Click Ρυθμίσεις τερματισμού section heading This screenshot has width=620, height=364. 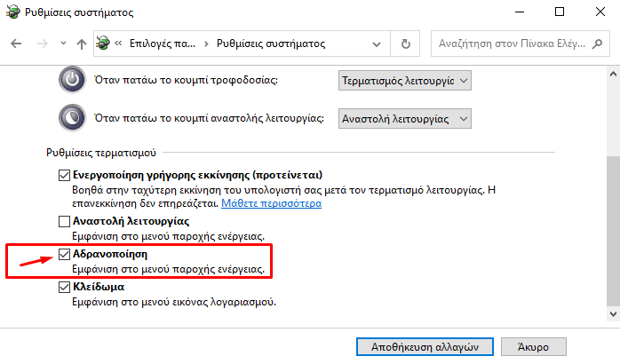tap(101, 153)
